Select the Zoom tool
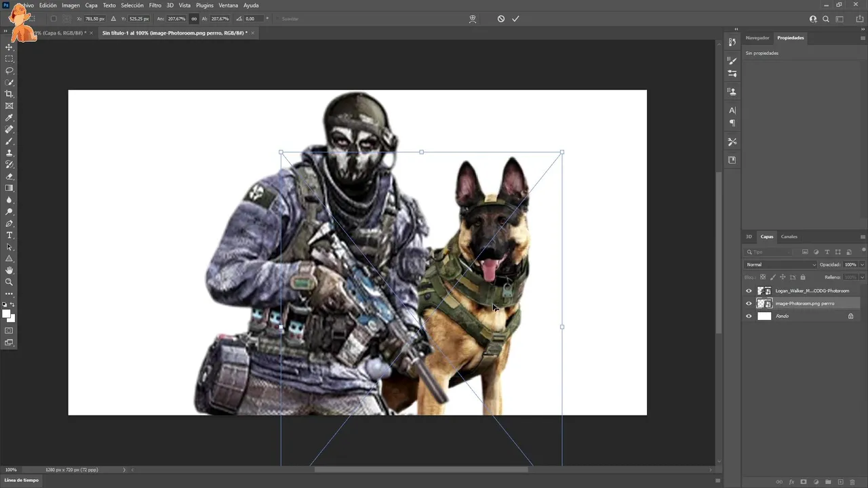Screen dimensions: 868x488 point(9,282)
